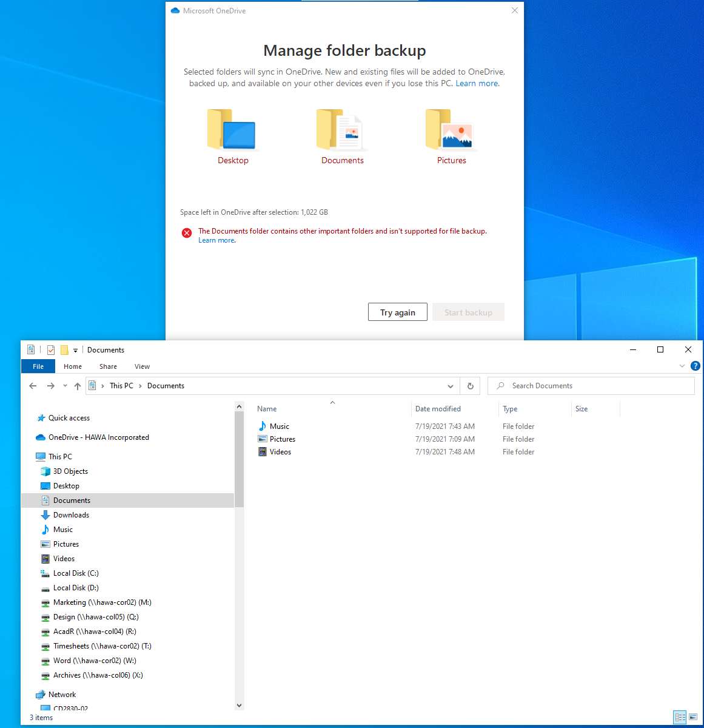Click navigation pane scrollbar up arrow
Screen dimensions: 704x728
pyautogui.click(x=239, y=406)
